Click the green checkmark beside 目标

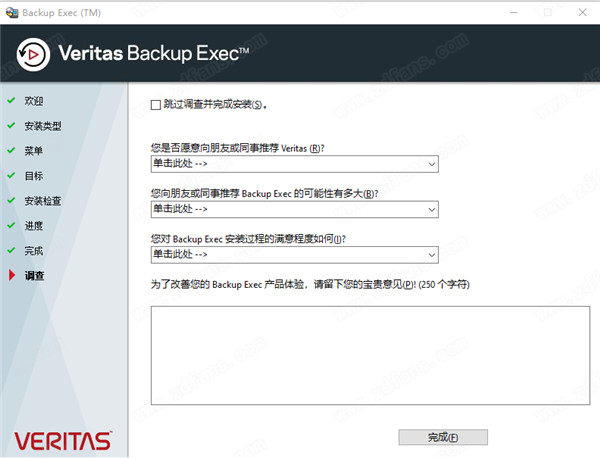11,175
